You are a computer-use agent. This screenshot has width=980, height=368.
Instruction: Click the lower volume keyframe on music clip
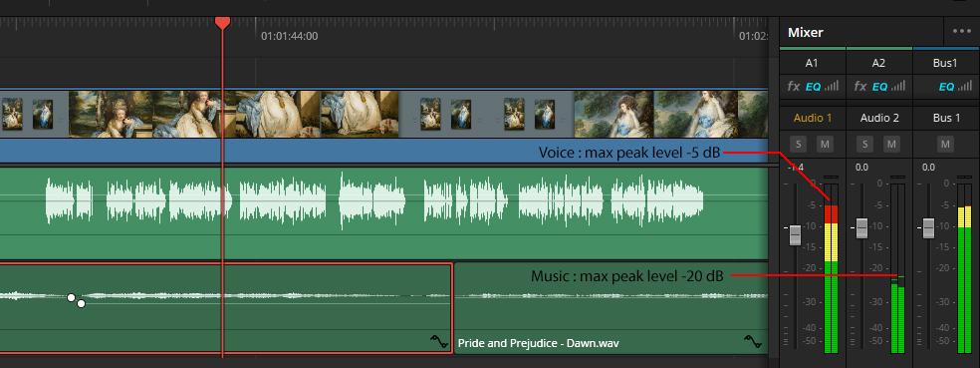coord(81,303)
